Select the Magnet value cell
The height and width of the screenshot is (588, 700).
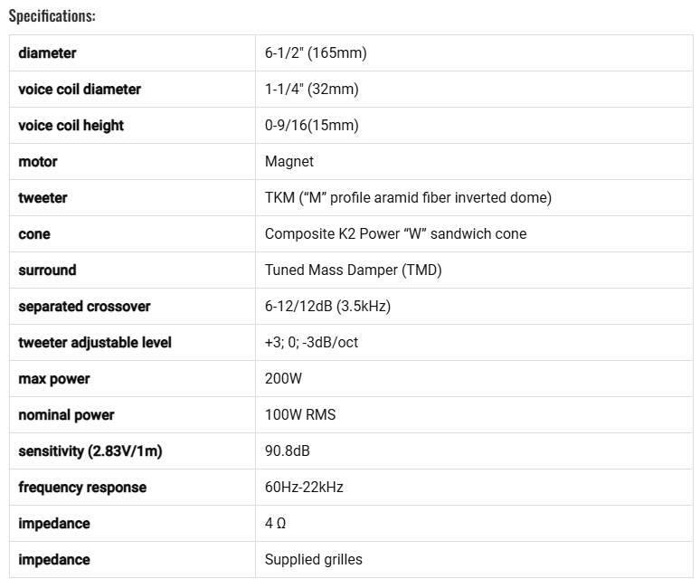point(289,162)
